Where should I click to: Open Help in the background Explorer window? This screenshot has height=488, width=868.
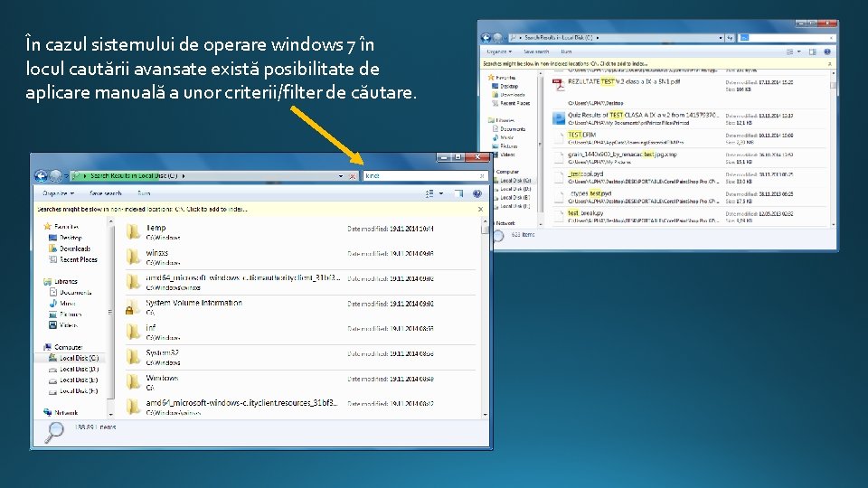pyautogui.click(x=827, y=52)
